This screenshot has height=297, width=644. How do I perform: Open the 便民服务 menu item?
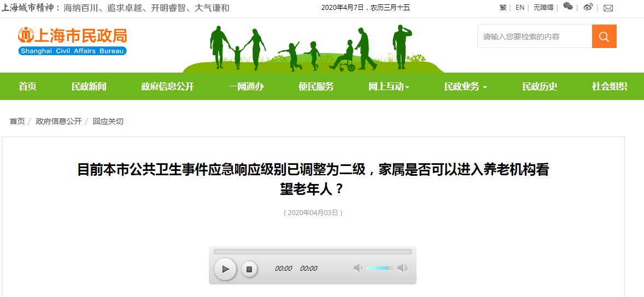pos(316,87)
